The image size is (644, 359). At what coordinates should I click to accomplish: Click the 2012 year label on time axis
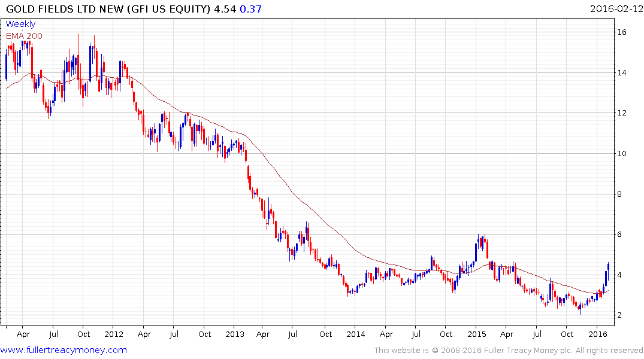(x=114, y=334)
